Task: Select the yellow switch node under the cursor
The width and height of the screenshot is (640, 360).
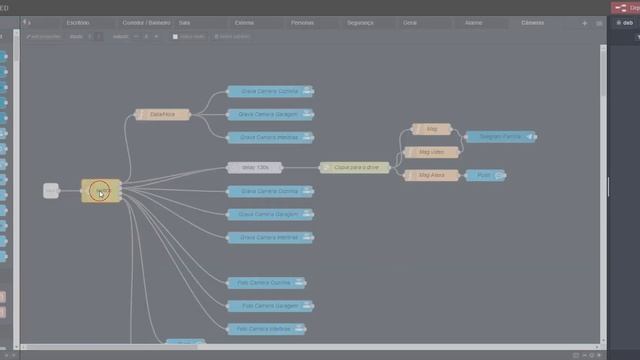Action: tap(101, 191)
